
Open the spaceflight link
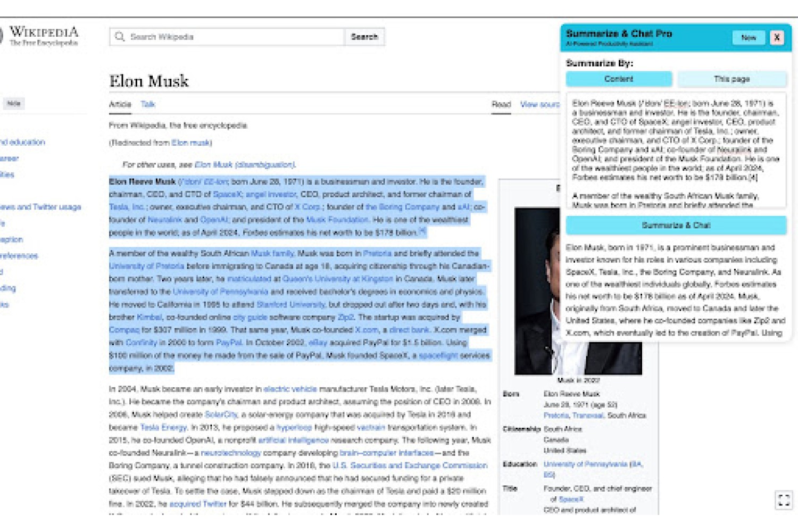pyautogui.click(x=438, y=355)
